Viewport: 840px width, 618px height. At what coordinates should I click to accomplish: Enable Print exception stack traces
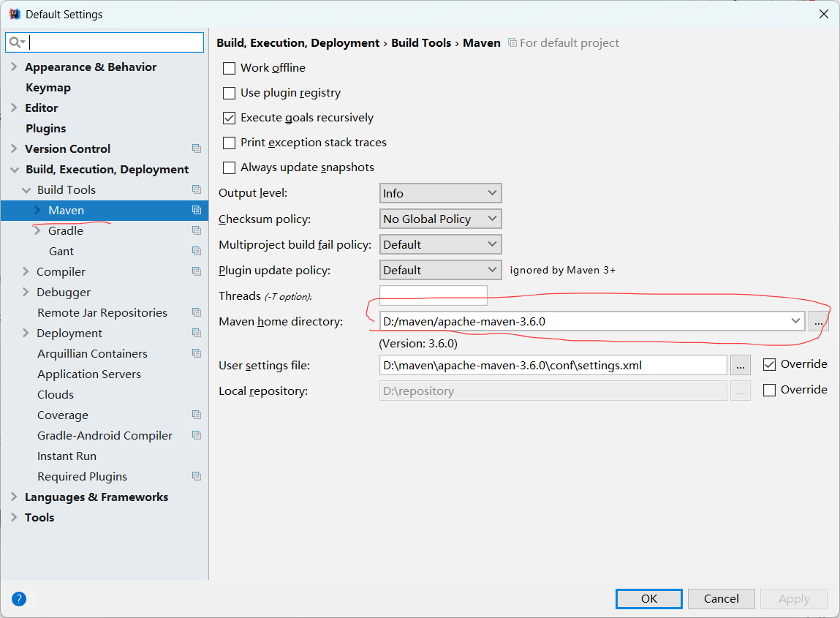coord(230,143)
